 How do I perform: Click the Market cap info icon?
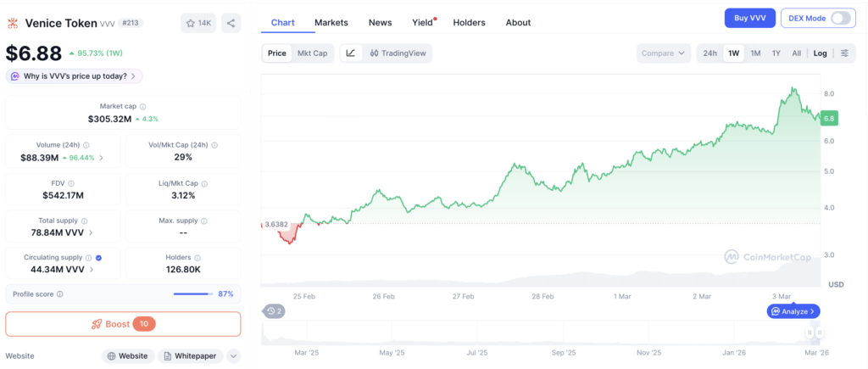142,106
